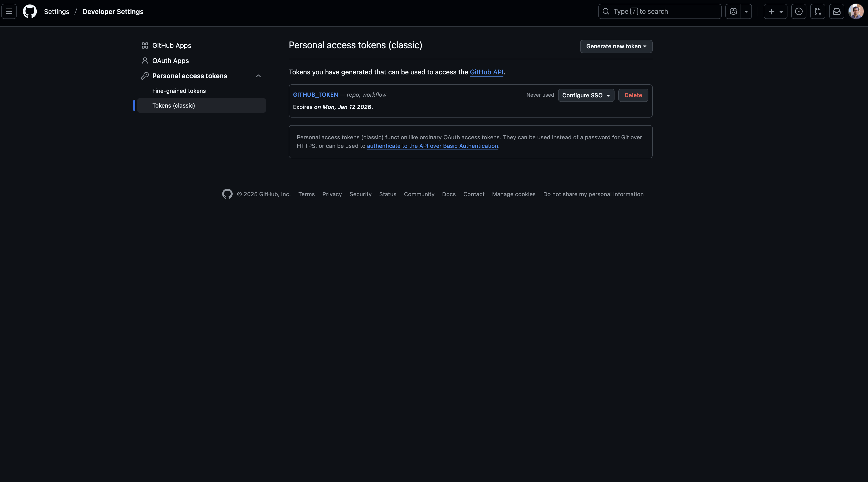The image size is (868, 482).
Task: Click the GitHub logo in the header
Action: [x=30, y=11]
